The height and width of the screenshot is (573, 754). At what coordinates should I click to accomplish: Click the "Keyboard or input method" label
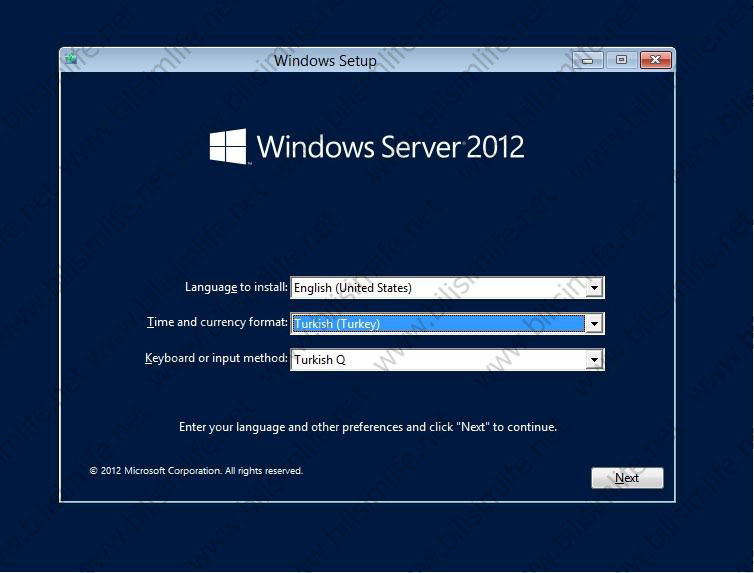pyautogui.click(x=216, y=358)
